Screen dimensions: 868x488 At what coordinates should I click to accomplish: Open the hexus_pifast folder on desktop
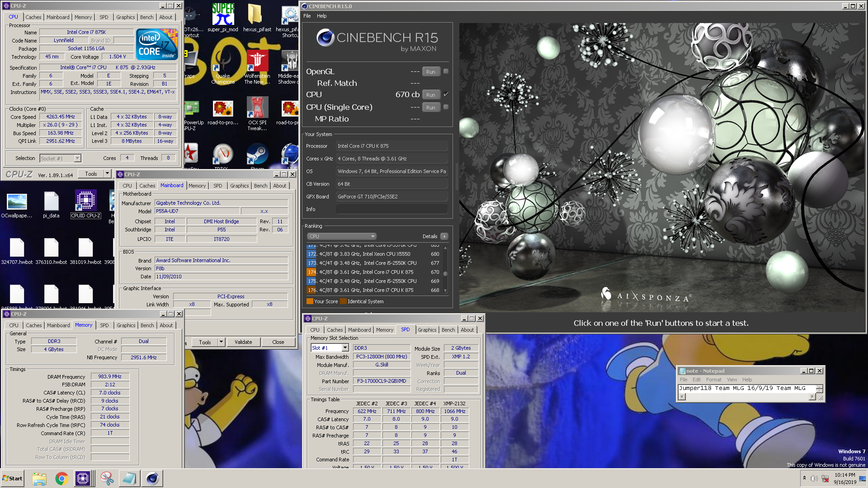[257, 17]
